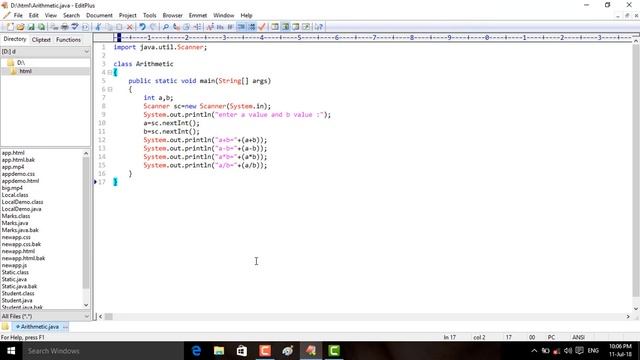Image resolution: width=640 pixels, height=360 pixels.
Task: Click the Save All toolbar icon
Action: point(42,27)
